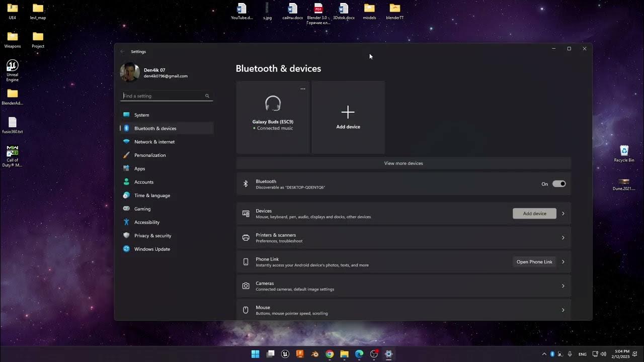Click the Den4ik 07 profile picture

pos(130,72)
